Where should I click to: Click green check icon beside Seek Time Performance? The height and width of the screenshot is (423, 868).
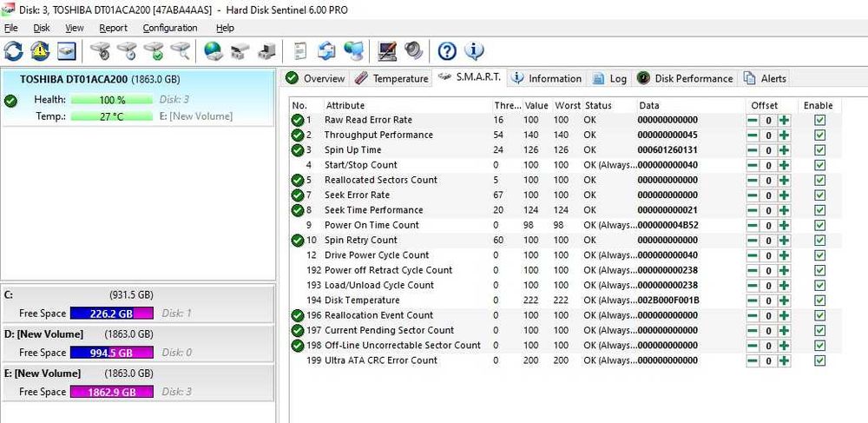(x=298, y=210)
